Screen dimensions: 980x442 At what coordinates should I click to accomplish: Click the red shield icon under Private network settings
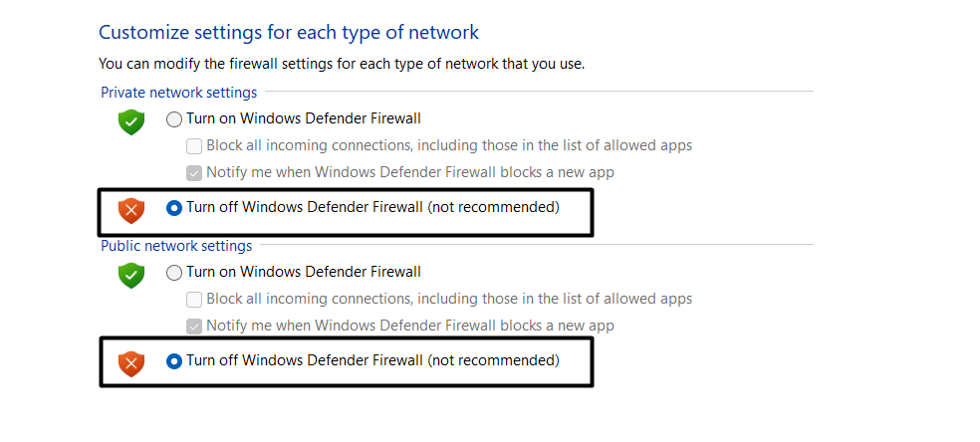(x=131, y=210)
